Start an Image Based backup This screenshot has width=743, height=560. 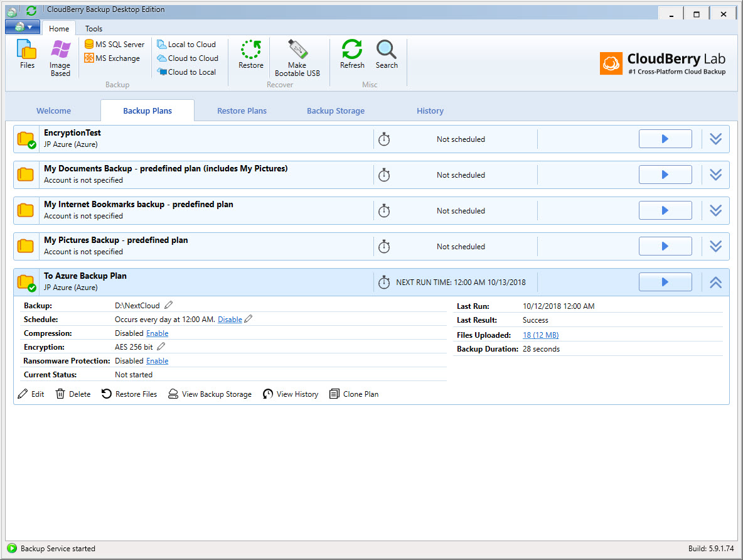pyautogui.click(x=60, y=58)
